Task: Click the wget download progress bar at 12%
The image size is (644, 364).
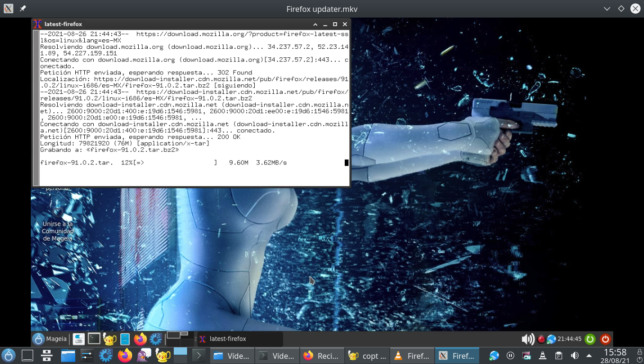Action: [175, 163]
